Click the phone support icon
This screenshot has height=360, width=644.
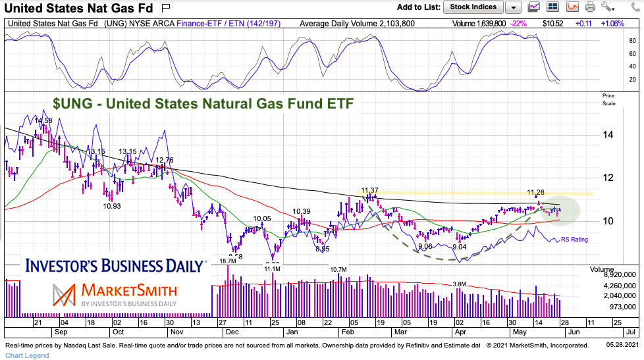(635, 7)
